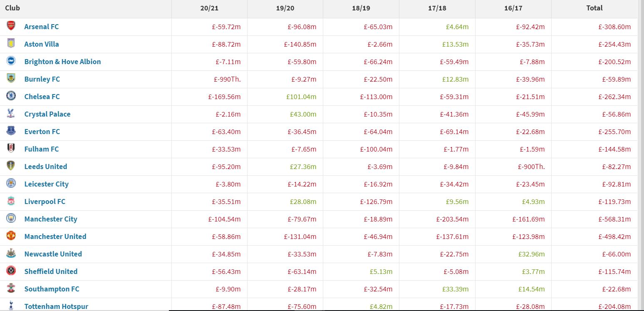Open the Crystal Palace club link
644x311 pixels.
click(x=47, y=114)
